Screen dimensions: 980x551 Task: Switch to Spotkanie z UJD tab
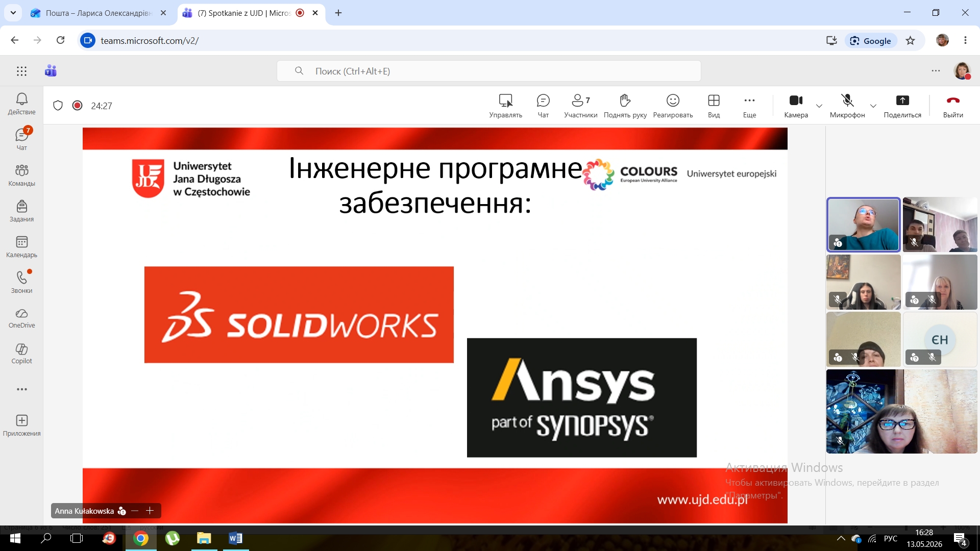click(244, 13)
